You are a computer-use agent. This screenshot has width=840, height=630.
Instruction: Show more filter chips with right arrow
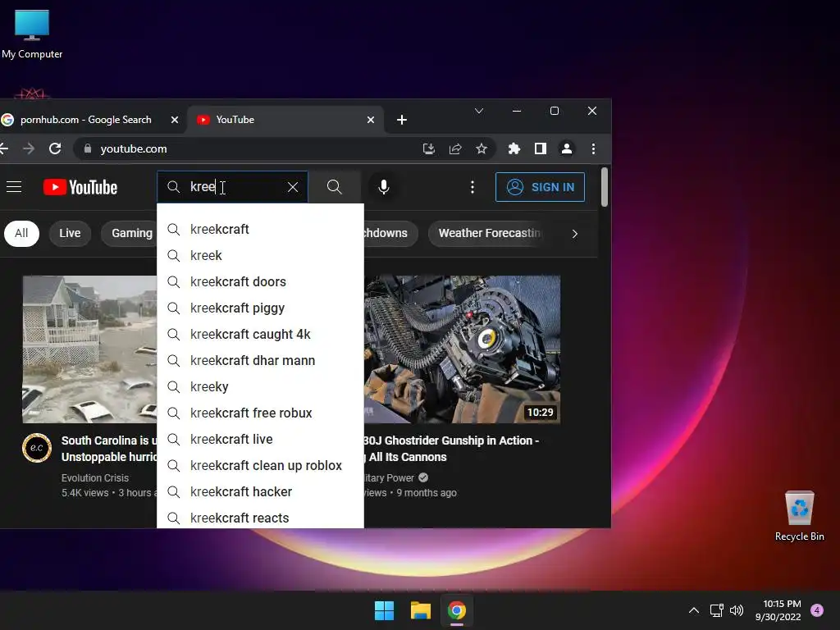[x=575, y=234]
